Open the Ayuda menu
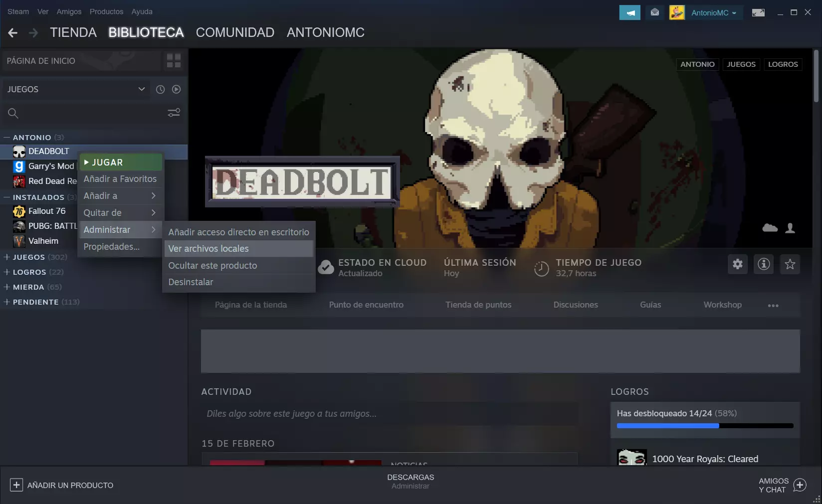The image size is (822, 504). point(142,11)
